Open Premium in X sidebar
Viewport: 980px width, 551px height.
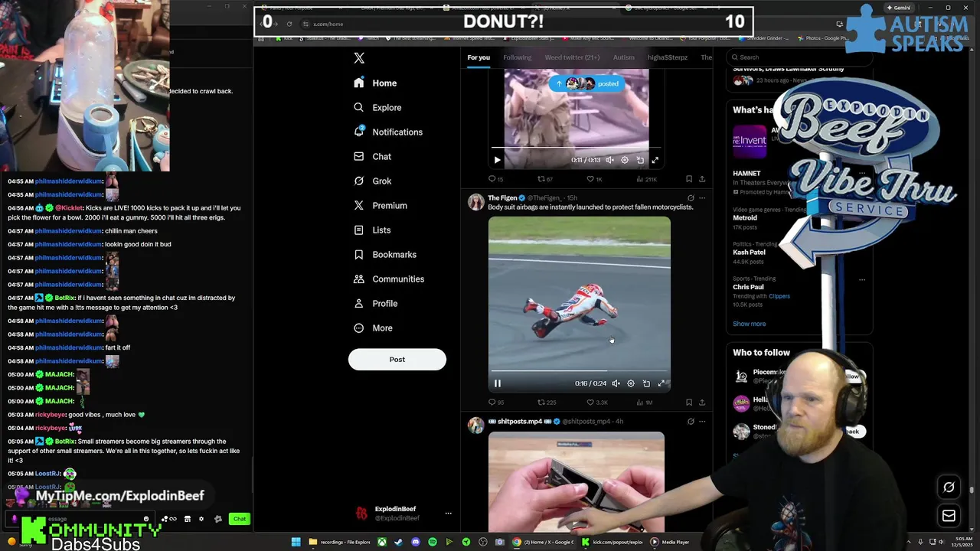pyautogui.click(x=381, y=205)
